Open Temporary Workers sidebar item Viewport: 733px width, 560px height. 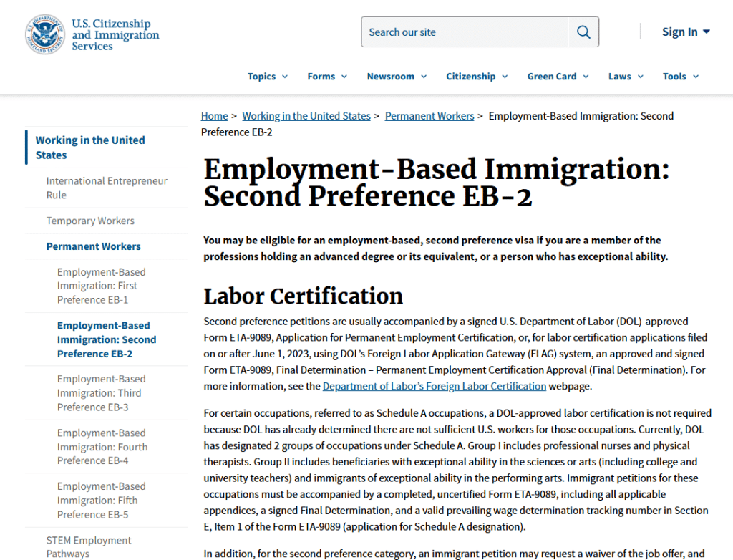click(90, 221)
